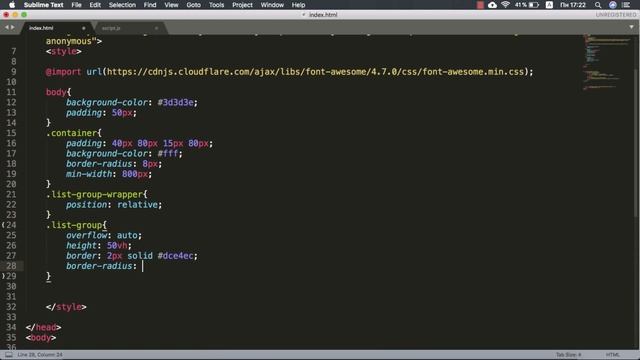The image size is (640, 360).
Task: Open Siri from the menu bar
Action: click(x=613, y=5)
